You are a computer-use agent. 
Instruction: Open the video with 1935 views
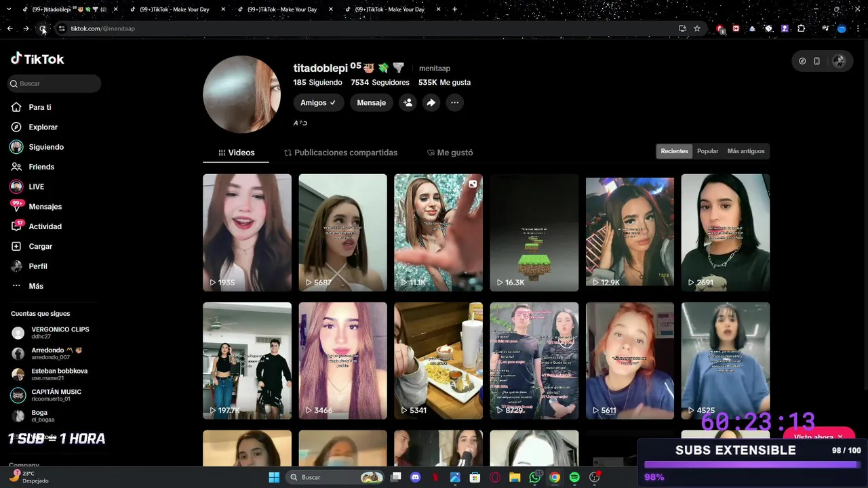[x=247, y=232]
